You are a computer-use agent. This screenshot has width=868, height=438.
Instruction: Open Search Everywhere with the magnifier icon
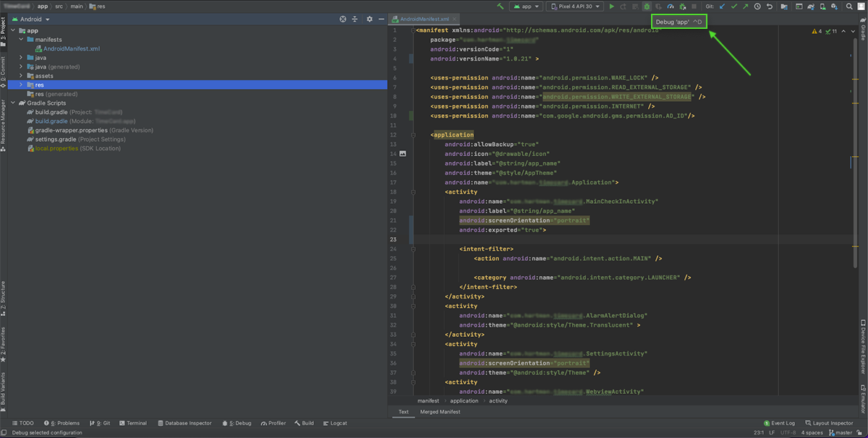[849, 5]
